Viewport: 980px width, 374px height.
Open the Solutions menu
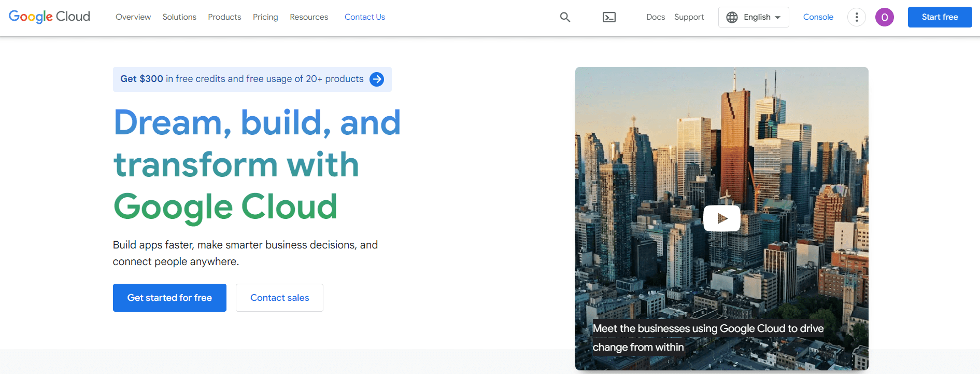[x=179, y=17]
